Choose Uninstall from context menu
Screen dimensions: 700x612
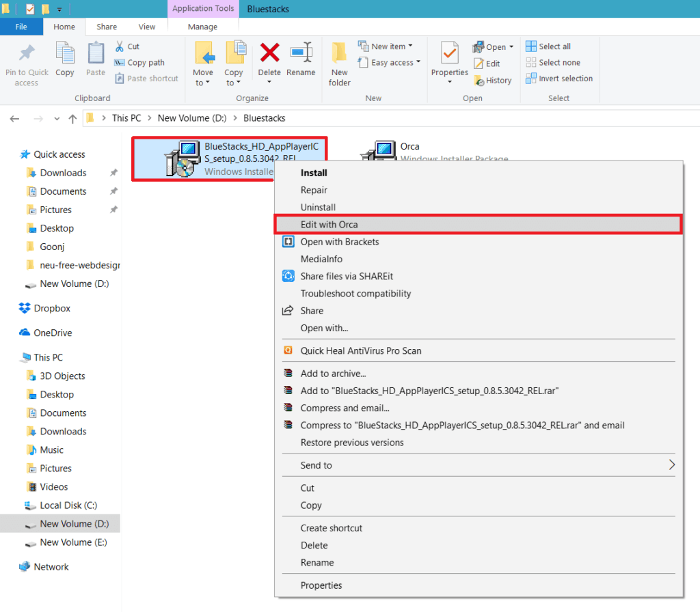478,208
